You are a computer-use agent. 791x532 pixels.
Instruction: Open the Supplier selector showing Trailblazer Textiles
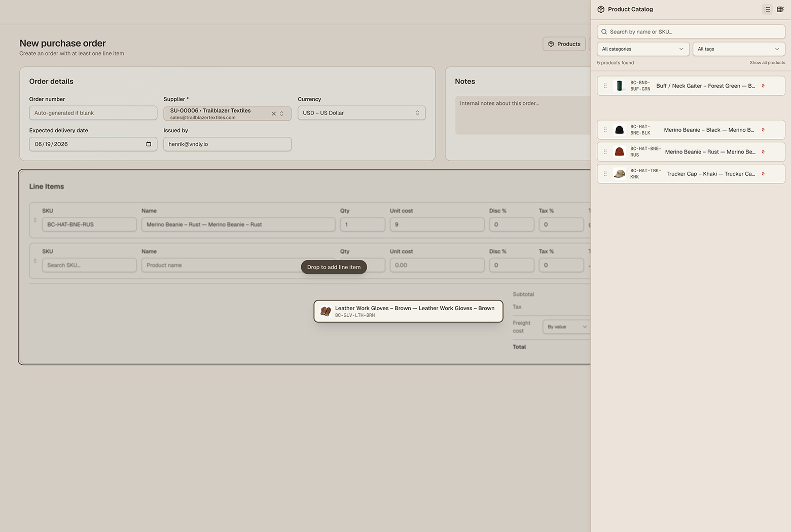[227, 113]
